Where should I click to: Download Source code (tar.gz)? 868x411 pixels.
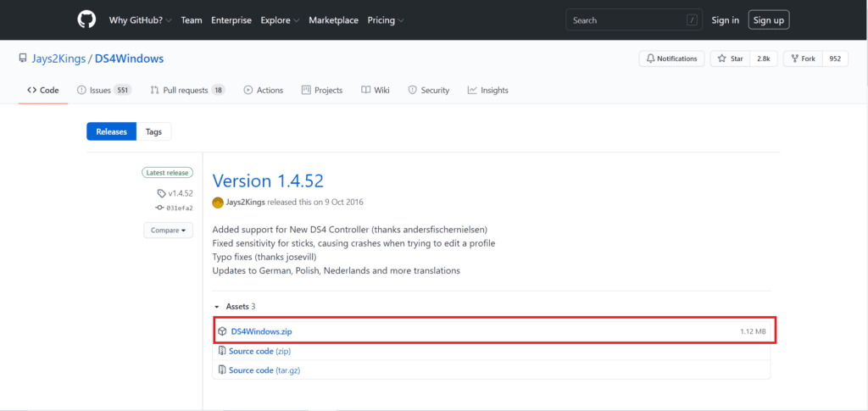(x=264, y=370)
